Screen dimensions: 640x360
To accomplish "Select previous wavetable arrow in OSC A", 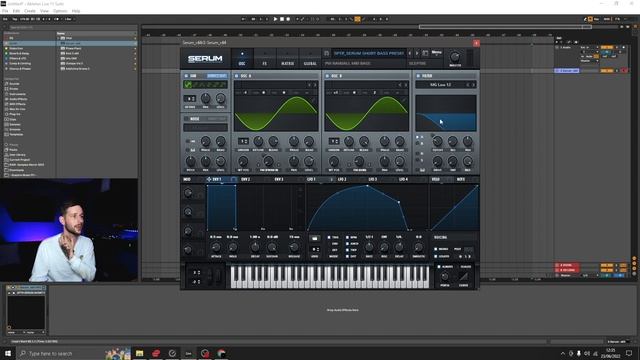I will coord(309,85).
